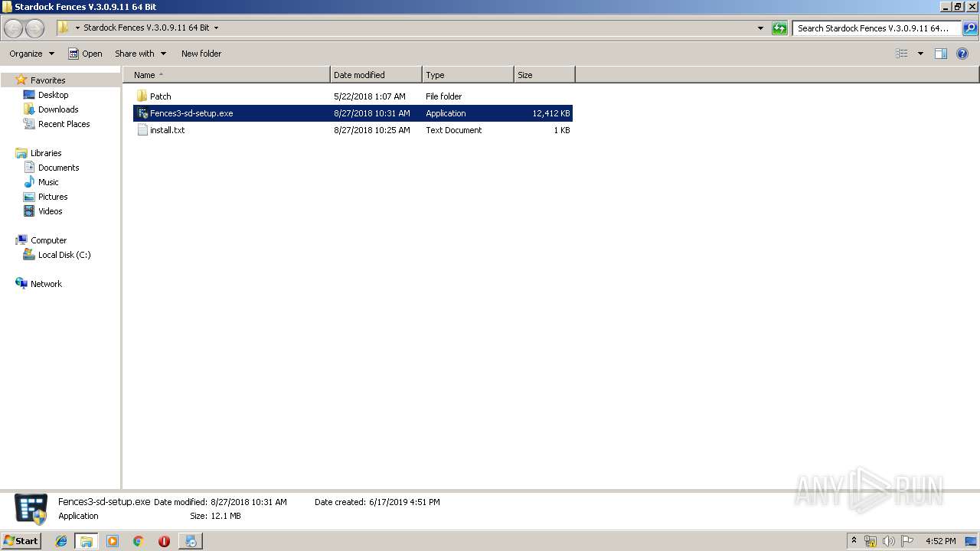Sort by the Size column header
Viewport: 980px width, 551px height.
coord(544,75)
